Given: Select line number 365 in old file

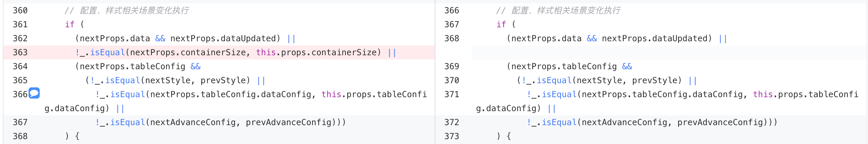Looking at the screenshot, I should click(x=20, y=80).
